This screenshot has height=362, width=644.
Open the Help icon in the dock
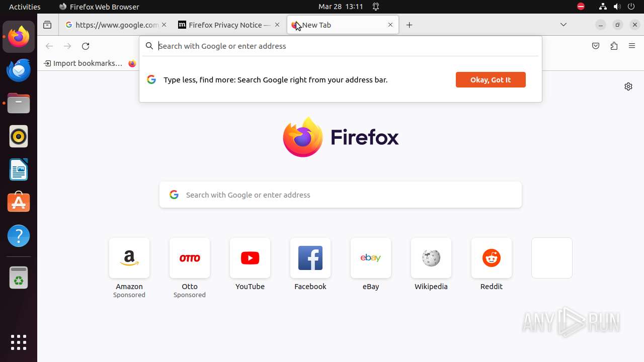[x=19, y=236]
